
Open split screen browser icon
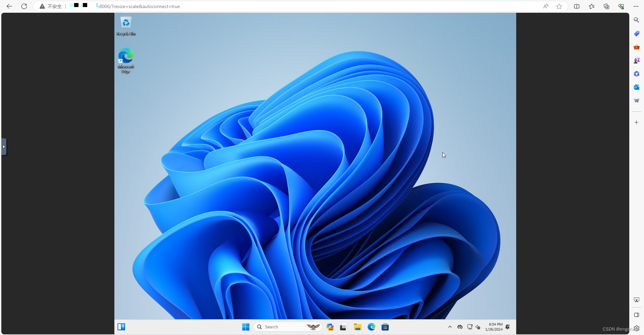(x=577, y=6)
